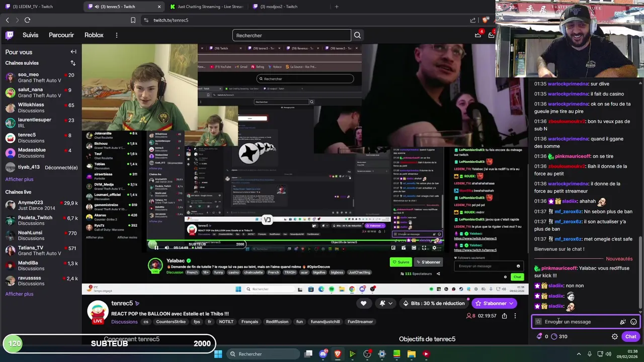The image size is (644, 362).
Task: Sort followed channels with sort arrows icon
Action: point(73,63)
